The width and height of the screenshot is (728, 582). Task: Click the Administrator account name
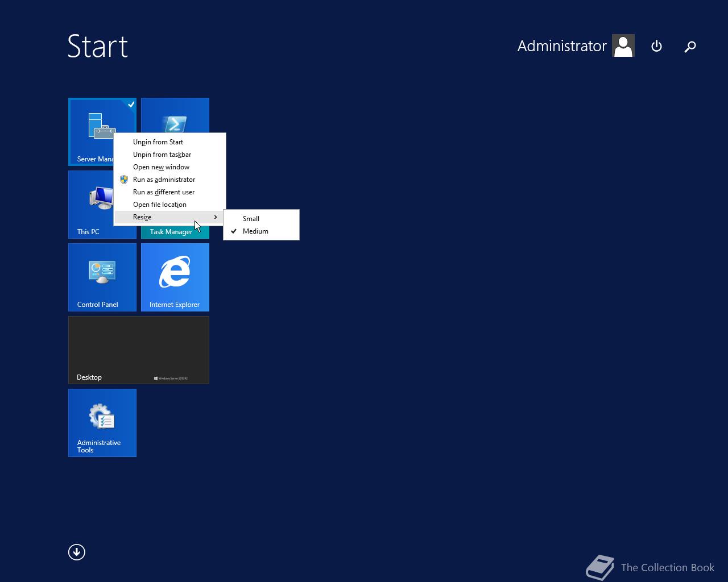pos(562,46)
